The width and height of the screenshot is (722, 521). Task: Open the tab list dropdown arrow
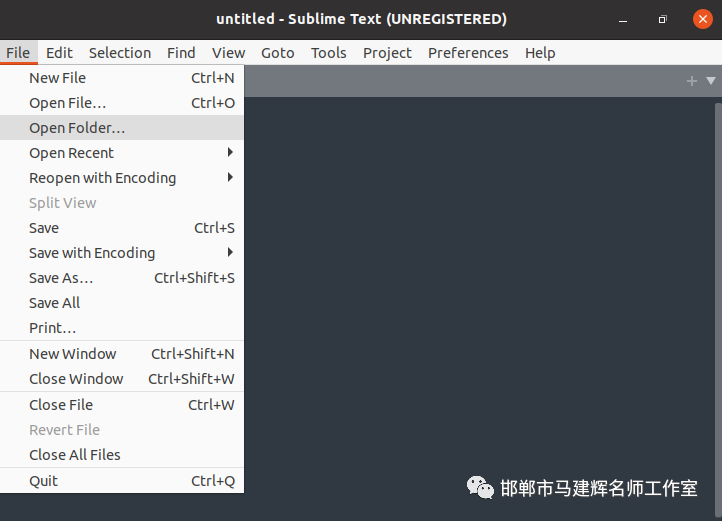[x=711, y=81]
